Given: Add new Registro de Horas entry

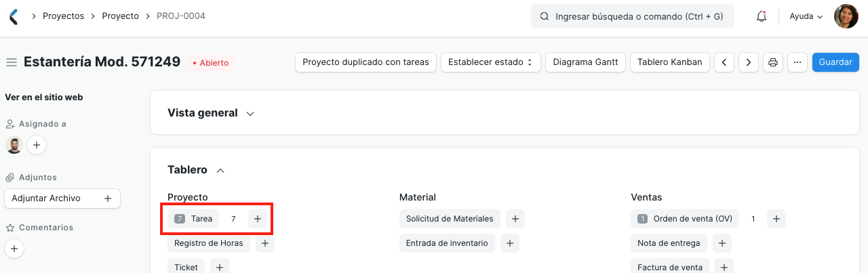Looking at the screenshot, I should pos(265,243).
